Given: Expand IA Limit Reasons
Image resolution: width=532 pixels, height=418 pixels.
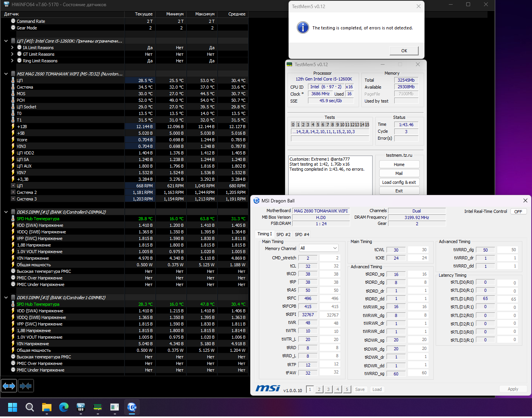Looking at the screenshot, I should [x=12, y=48].
